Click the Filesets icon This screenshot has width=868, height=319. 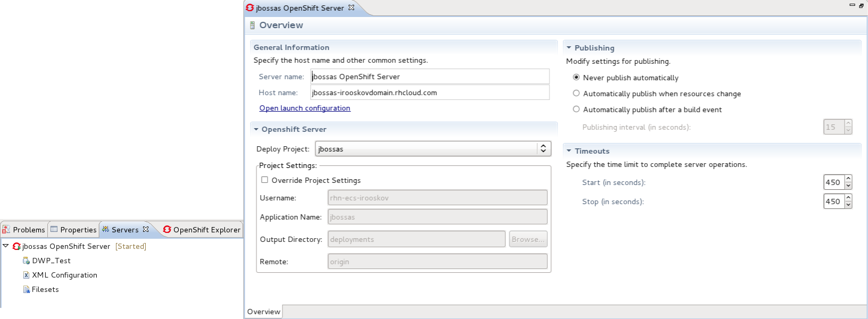point(26,289)
